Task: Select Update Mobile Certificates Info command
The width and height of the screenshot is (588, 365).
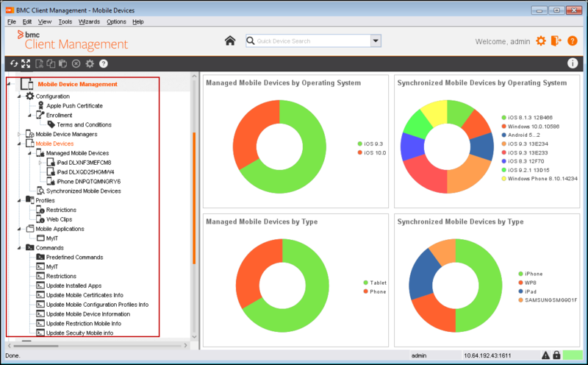Action: point(85,295)
